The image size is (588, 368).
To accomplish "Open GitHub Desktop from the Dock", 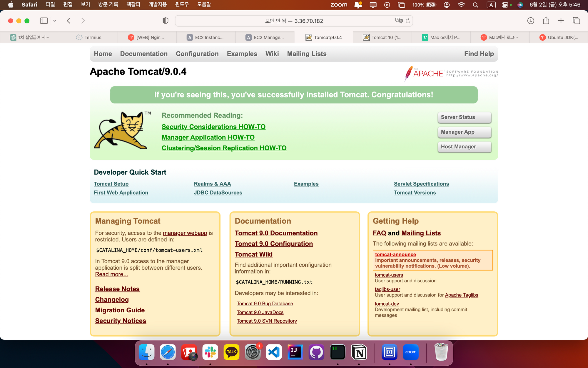I will click(316, 352).
